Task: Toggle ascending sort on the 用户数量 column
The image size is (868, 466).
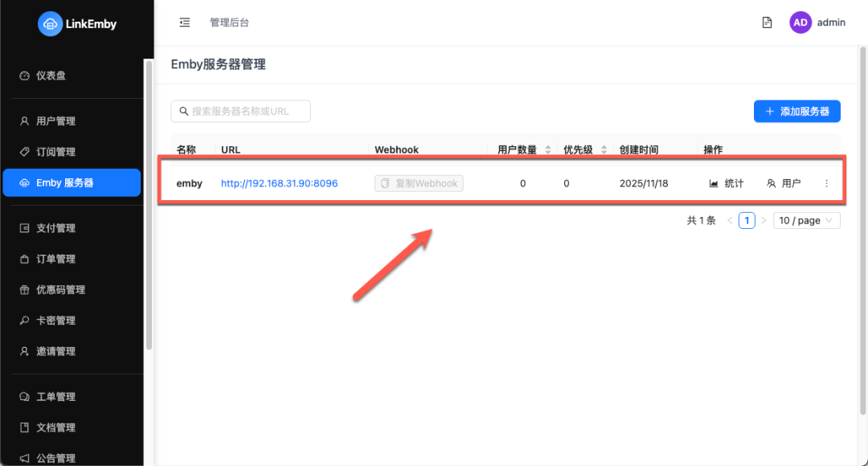Action: [x=550, y=146]
